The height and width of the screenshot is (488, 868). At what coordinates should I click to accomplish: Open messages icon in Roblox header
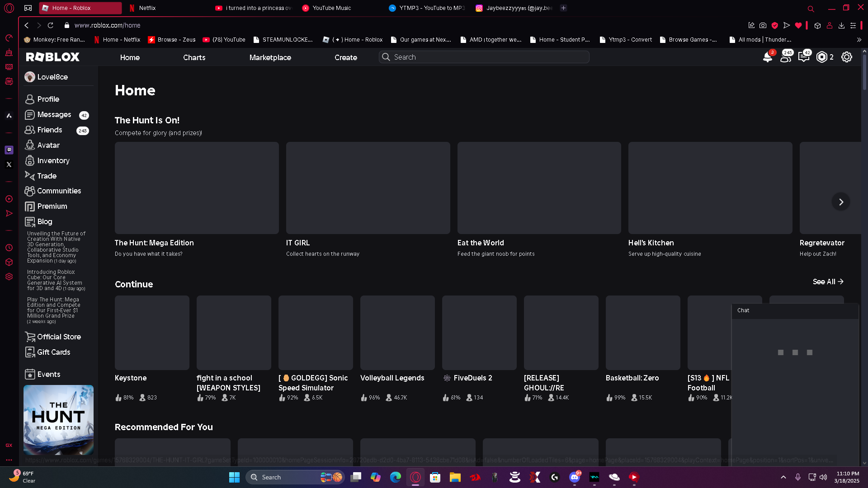[804, 57]
